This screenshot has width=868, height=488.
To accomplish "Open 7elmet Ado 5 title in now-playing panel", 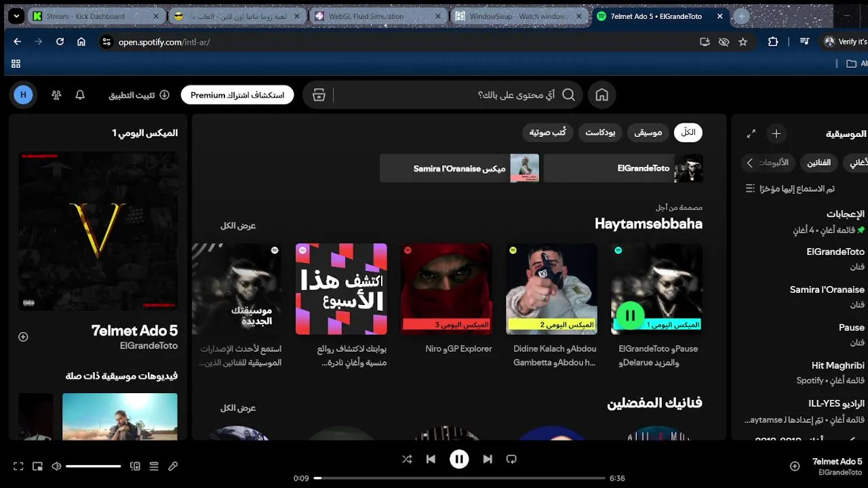I will (x=134, y=331).
